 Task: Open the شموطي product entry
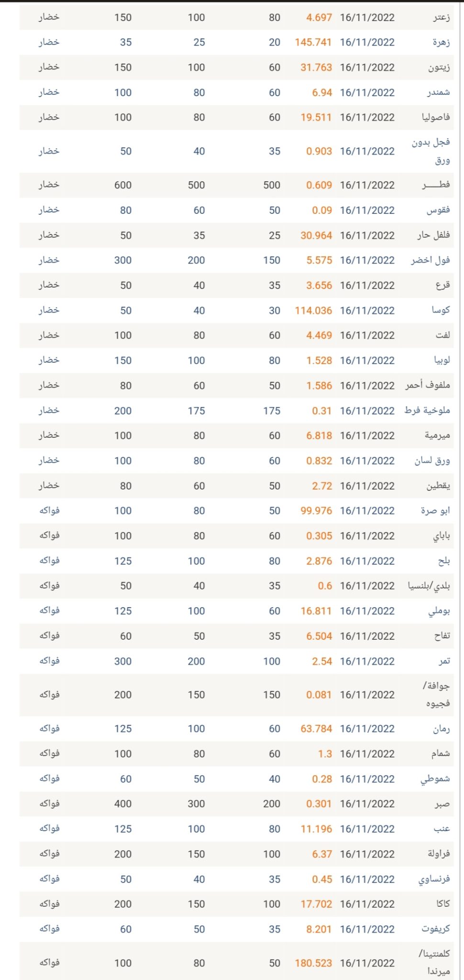[435, 779]
